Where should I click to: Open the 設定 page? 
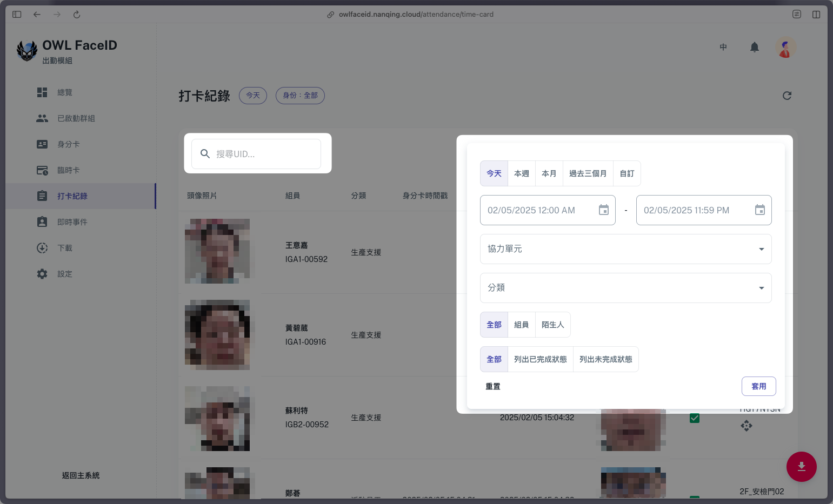(x=64, y=273)
